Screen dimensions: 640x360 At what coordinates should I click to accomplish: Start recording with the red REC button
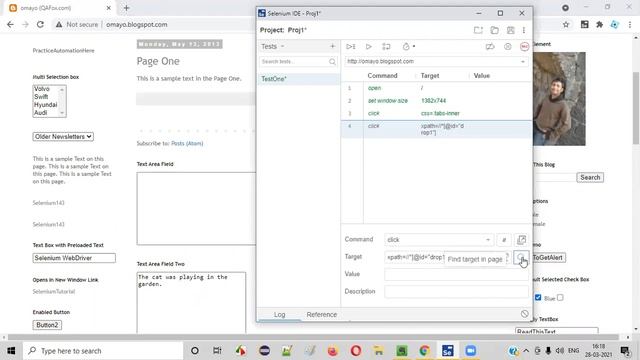click(524, 47)
